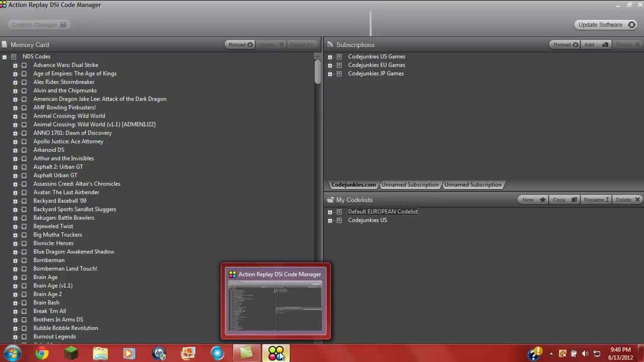Tick checkbox for Animal Crossing: Wild World

coord(24,116)
